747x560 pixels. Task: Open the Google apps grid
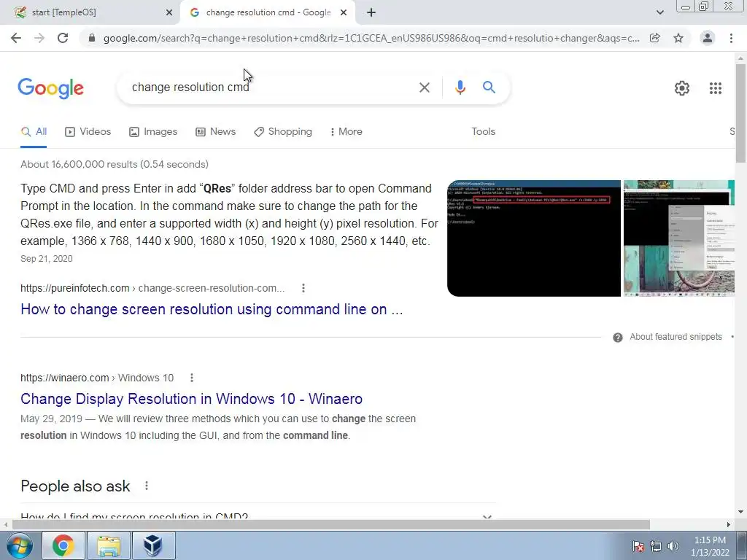pyautogui.click(x=715, y=88)
